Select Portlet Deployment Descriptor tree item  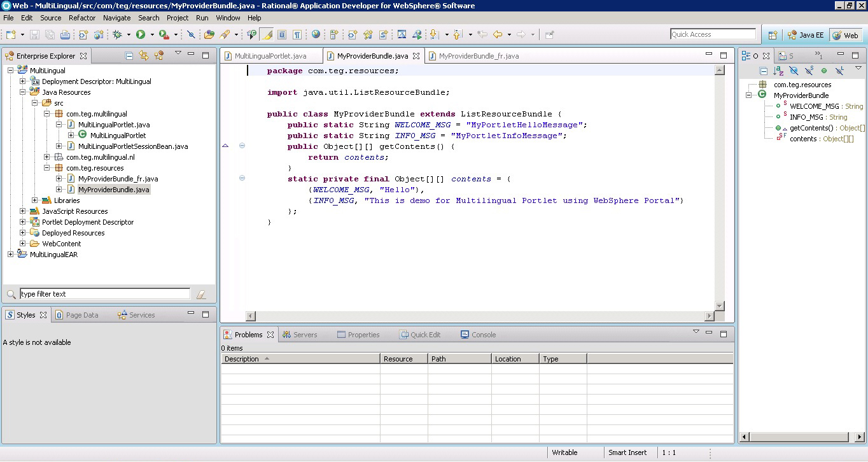88,222
